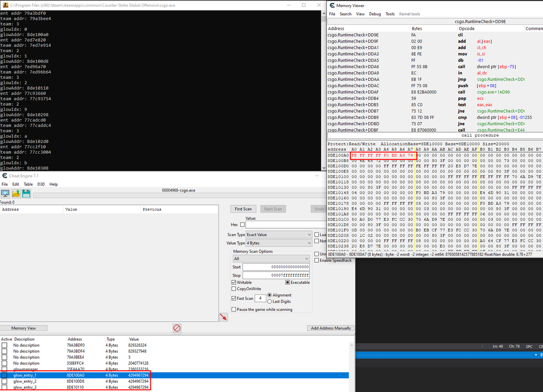This screenshot has height=392, width=543.
Task: Click Add Address Manually button
Action: pyautogui.click(x=331, y=328)
